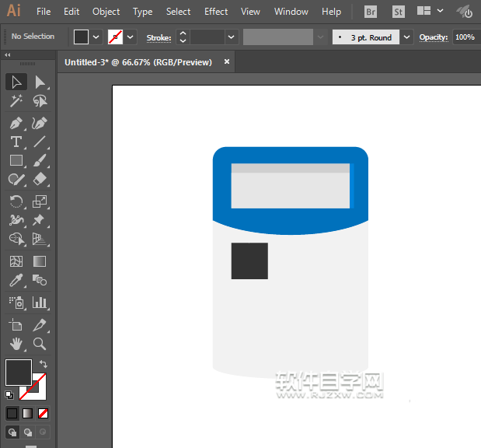
Task: Open the Effect menu
Action: pos(216,12)
